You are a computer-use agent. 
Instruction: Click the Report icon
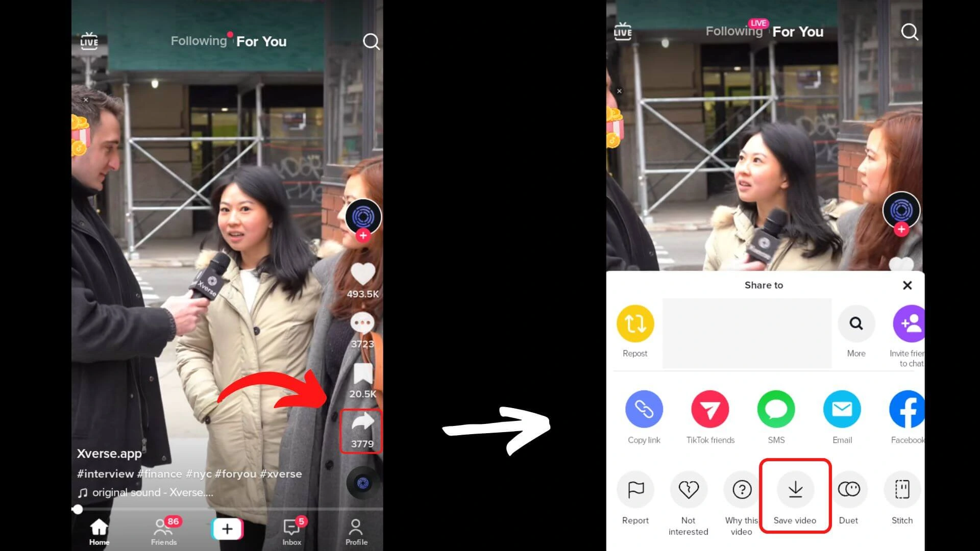click(635, 489)
